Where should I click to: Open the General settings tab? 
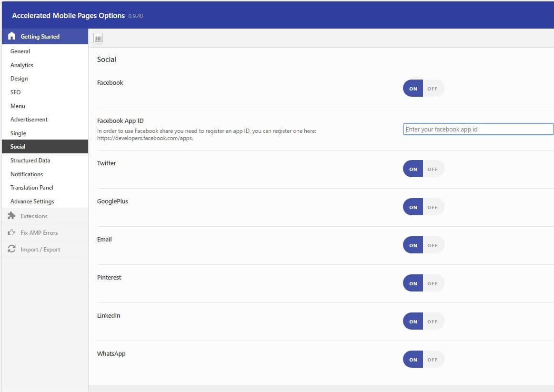45,51
